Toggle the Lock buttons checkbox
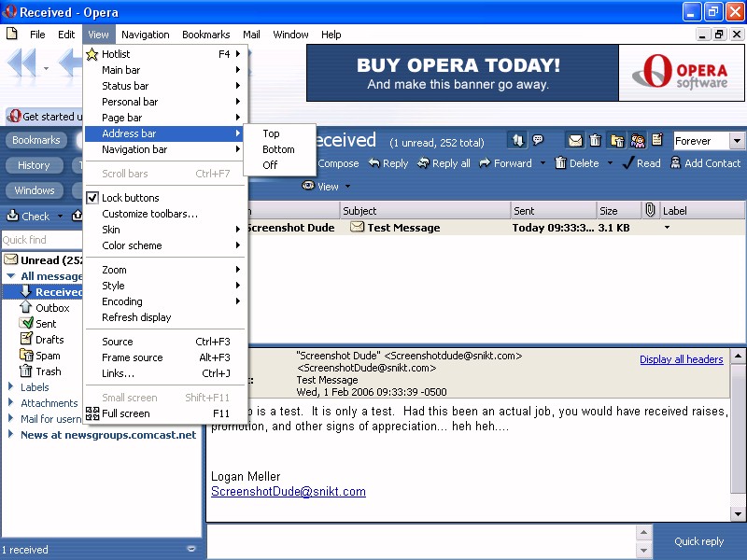The height and width of the screenshot is (560, 747). 92,198
